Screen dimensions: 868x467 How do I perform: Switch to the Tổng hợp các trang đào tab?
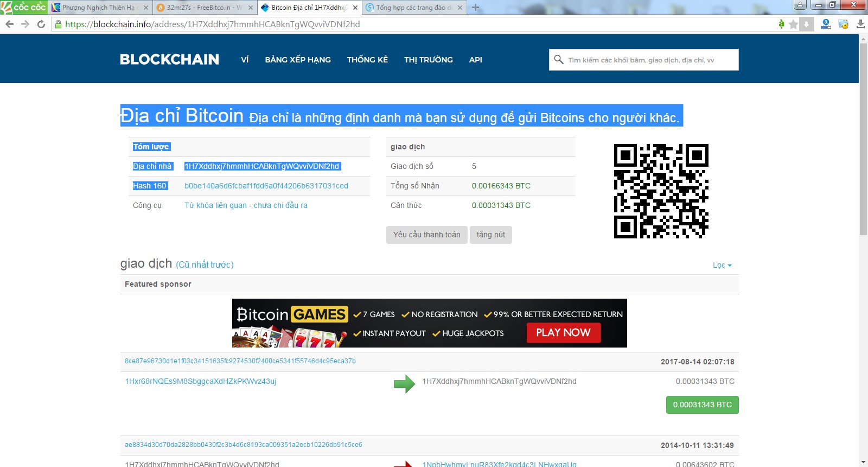[x=414, y=8]
